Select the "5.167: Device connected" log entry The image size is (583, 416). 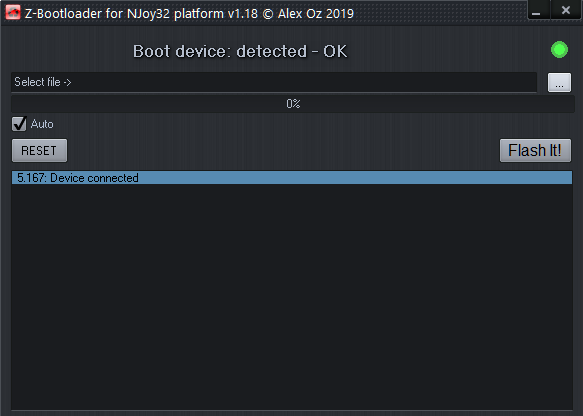pos(292,178)
